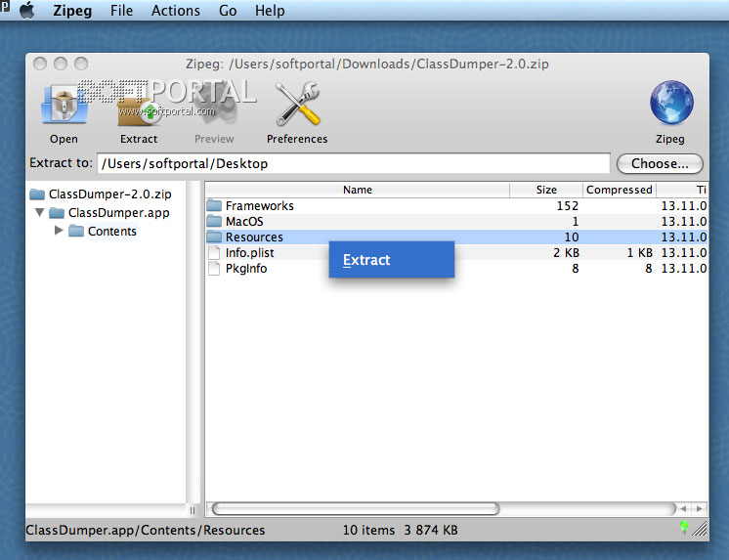Sort by the Compressed column header
This screenshot has height=560, width=729.
coord(620,190)
